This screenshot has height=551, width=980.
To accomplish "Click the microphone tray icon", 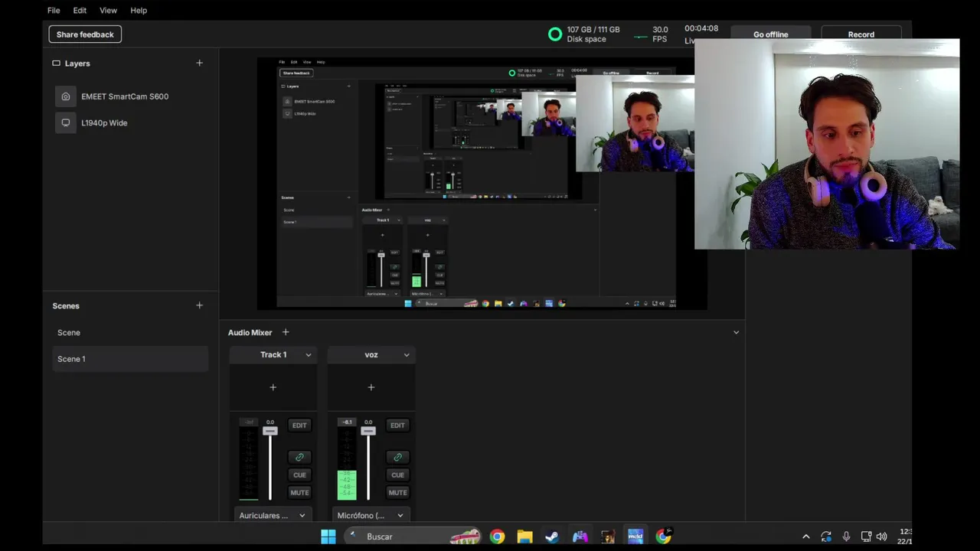I will tap(846, 536).
